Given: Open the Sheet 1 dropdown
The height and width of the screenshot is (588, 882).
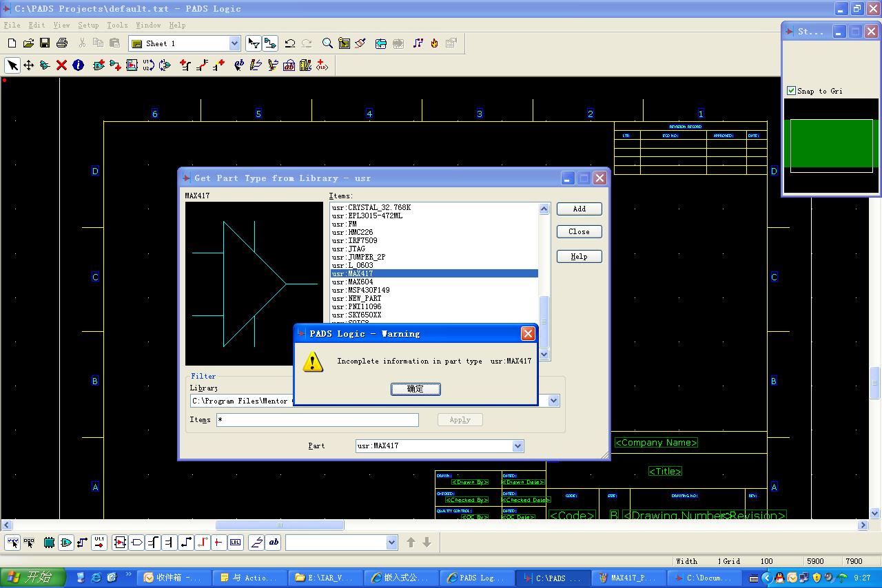Looking at the screenshot, I should pyautogui.click(x=234, y=43).
